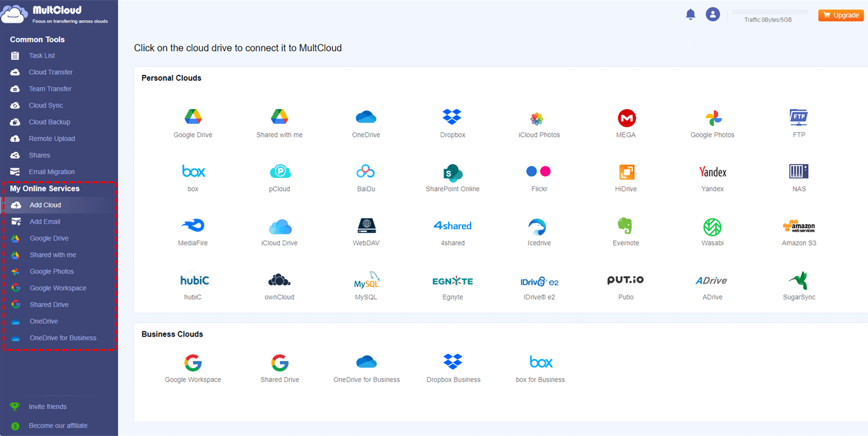Image resolution: width=868 pixels, height=436 pixels.
Task: Connect MediaFire cloud
Action: point(193,232)
